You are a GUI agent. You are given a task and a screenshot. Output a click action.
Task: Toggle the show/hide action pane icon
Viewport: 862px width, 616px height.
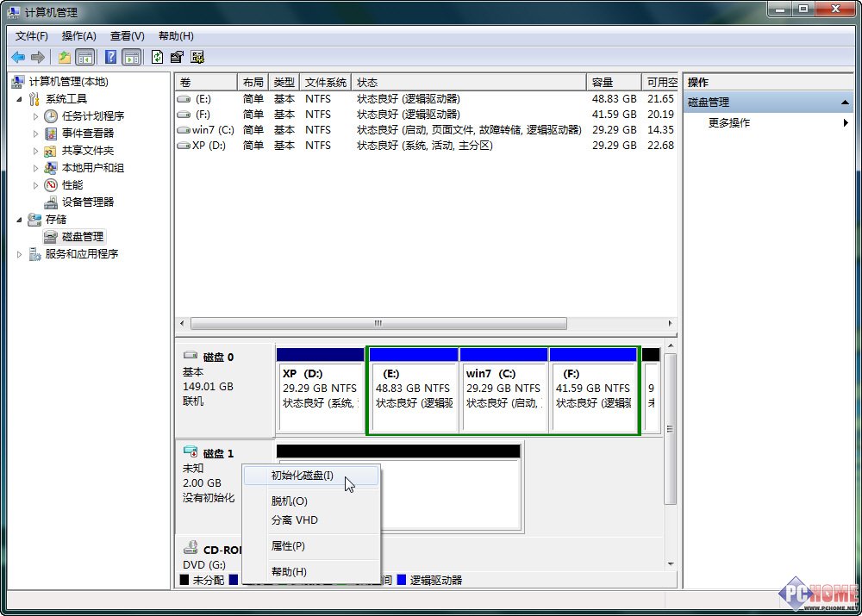[x=132, y=57]
